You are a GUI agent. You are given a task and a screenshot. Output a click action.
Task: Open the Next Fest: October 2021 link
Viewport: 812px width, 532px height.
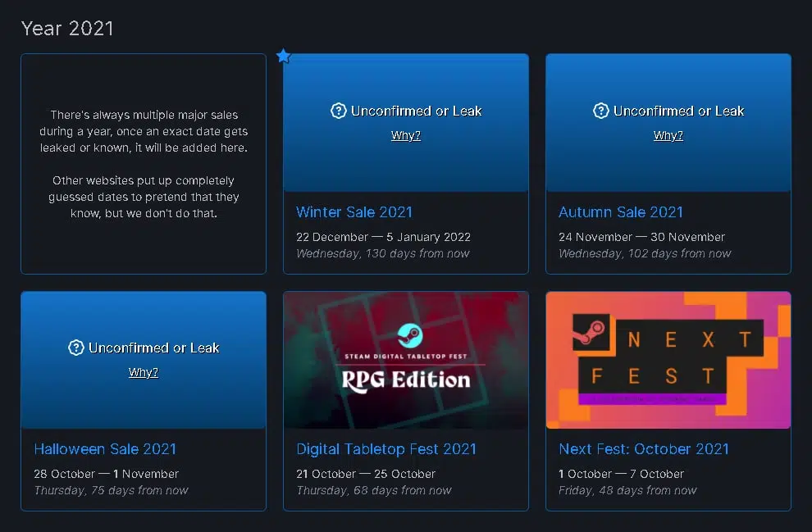(644, 449)
